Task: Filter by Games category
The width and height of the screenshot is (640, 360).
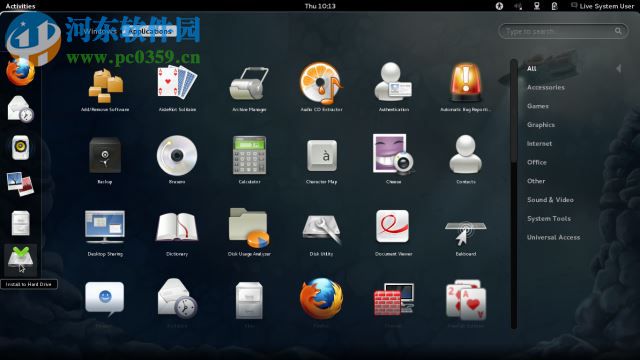Action: (x=538, y=106)
